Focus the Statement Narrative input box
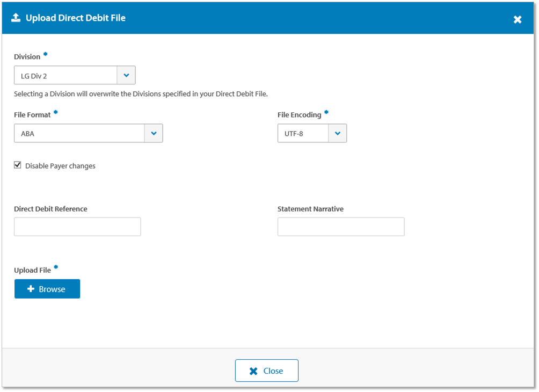This screenshot has width=539, height=392. (x=340, y=227)
